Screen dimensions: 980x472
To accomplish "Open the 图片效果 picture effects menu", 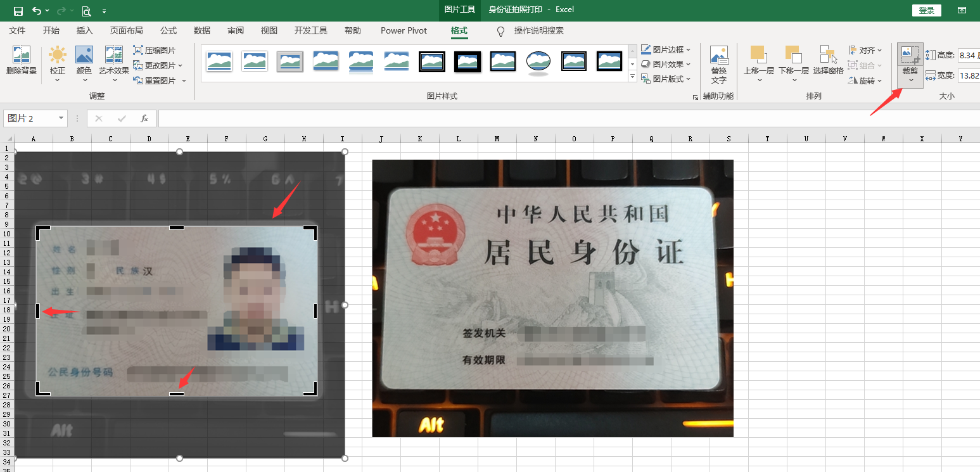I will (666, 64).
